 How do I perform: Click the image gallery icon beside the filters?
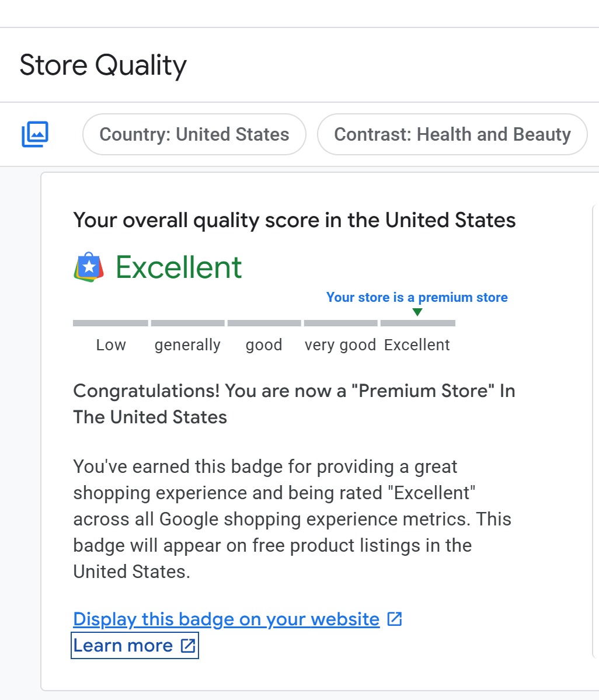pos(35,134)
